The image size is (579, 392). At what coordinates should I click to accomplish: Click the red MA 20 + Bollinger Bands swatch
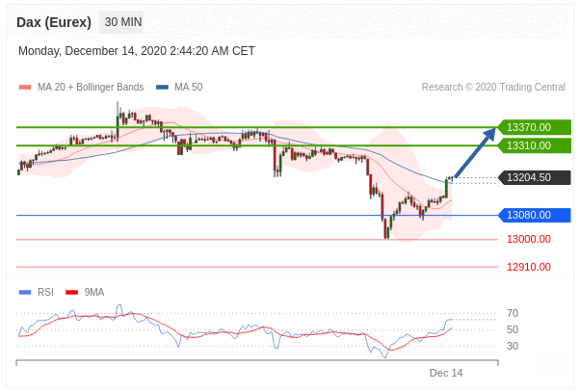tap(25, 88)
